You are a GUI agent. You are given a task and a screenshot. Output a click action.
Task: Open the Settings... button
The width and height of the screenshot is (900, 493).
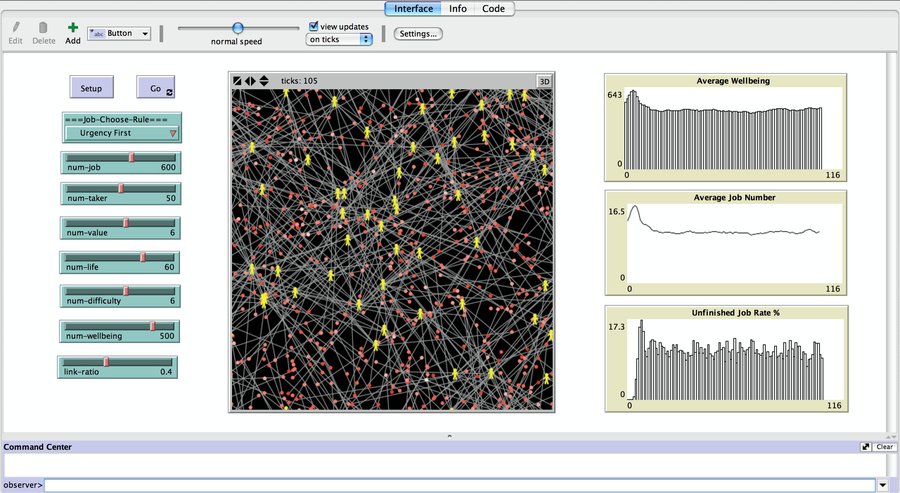418,34
